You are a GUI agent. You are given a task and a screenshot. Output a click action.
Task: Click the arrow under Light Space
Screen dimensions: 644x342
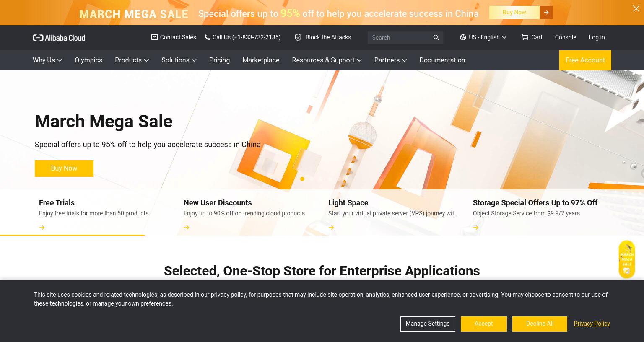click(x=331, y=228)
